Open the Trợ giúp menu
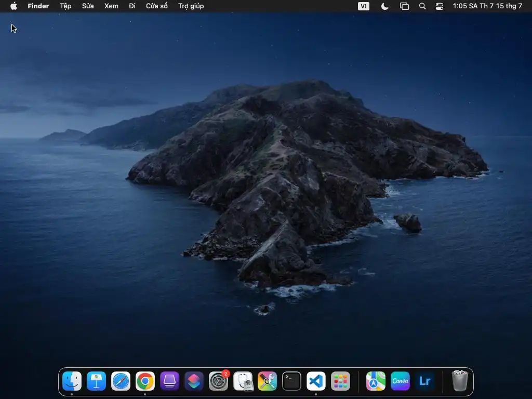532x399 pixels. click(x=191, y=6)
